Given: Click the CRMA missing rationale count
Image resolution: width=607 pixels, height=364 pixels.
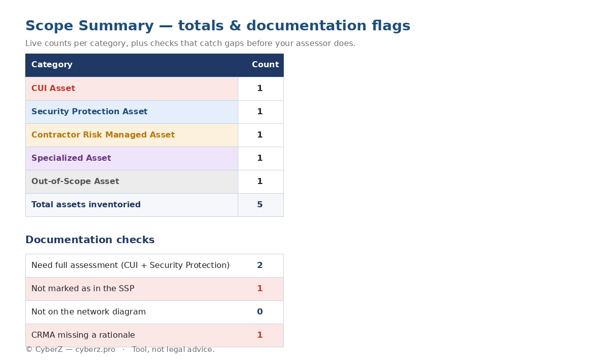Looking at the screenshot, I should [261, 335].
